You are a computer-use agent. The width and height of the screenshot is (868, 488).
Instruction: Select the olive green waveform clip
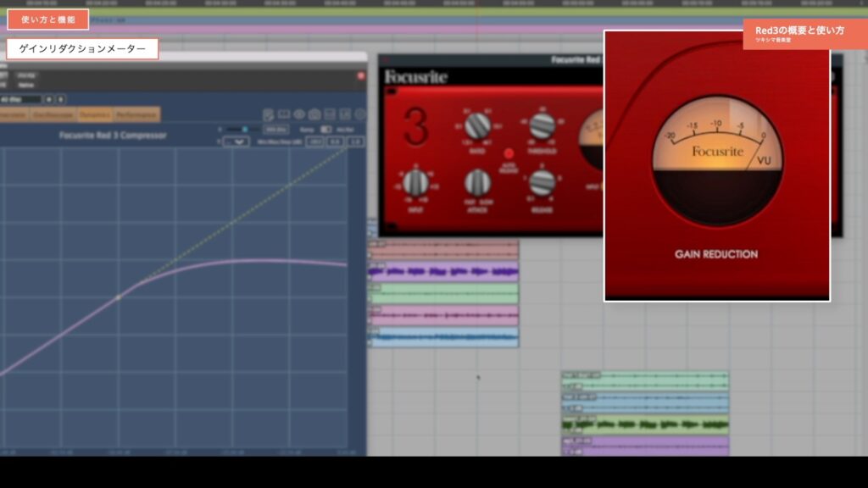(645, 425)
